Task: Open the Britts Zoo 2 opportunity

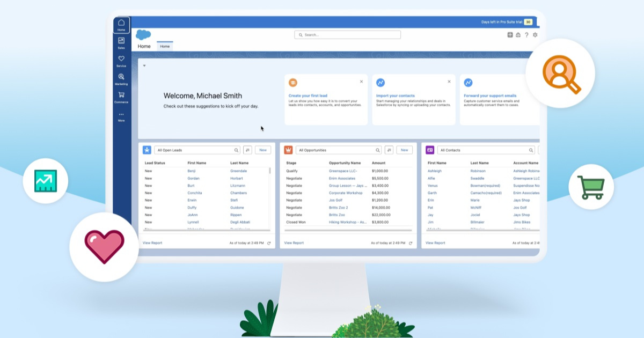Action: click(x=339, y=208)
